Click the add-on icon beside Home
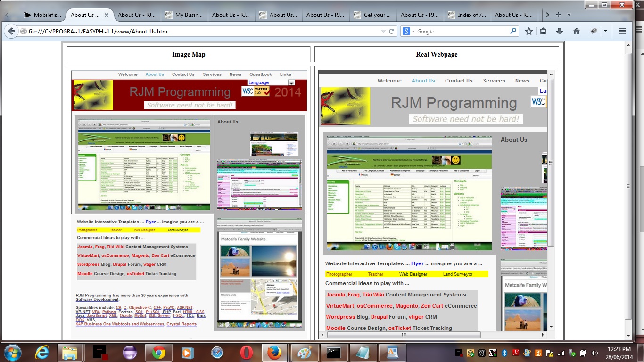The width and height of the screenshot is (644, 362). coord(594,31)
